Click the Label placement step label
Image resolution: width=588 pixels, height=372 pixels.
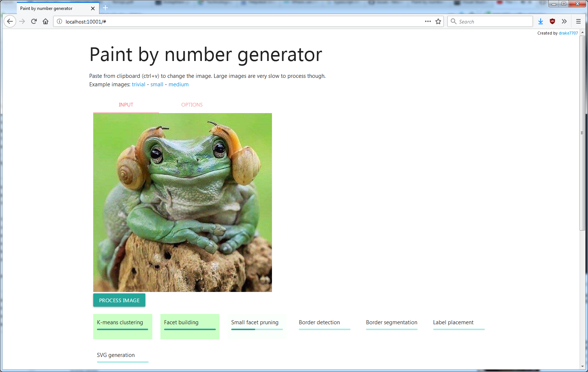tap(453, 322)
